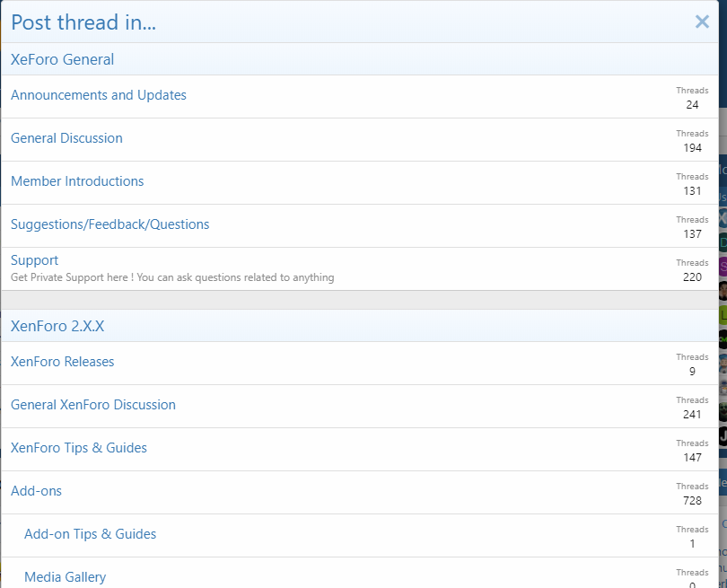Click thread count 147 for XenForo Tips & Guides
Screen dimensions: 727x588
pos(692,458)
